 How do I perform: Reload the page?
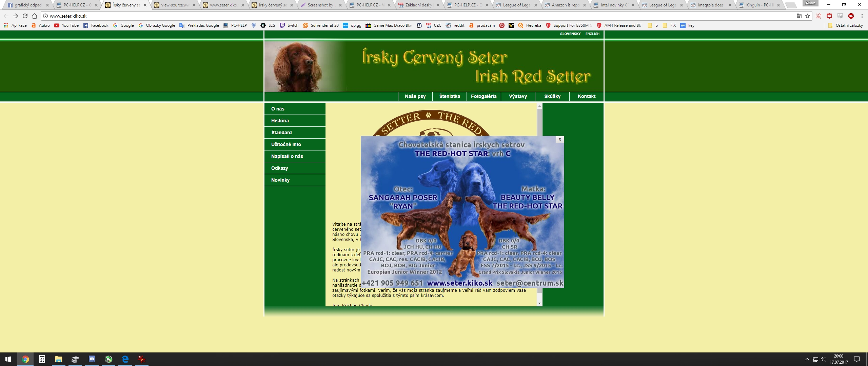25,16
